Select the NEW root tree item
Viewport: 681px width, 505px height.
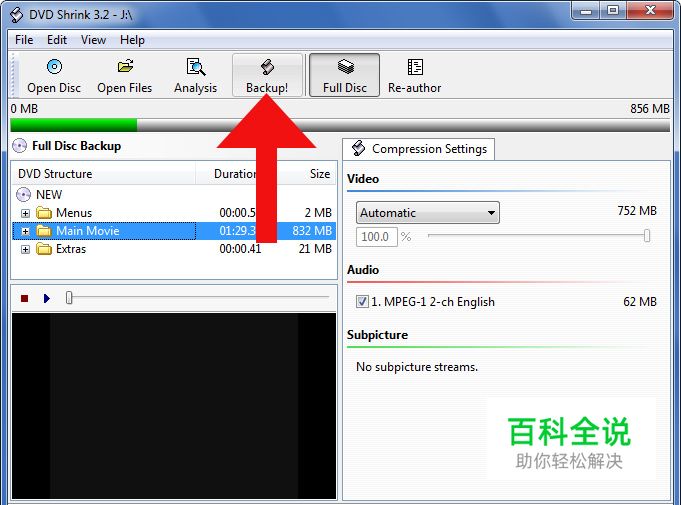point(49,195)
